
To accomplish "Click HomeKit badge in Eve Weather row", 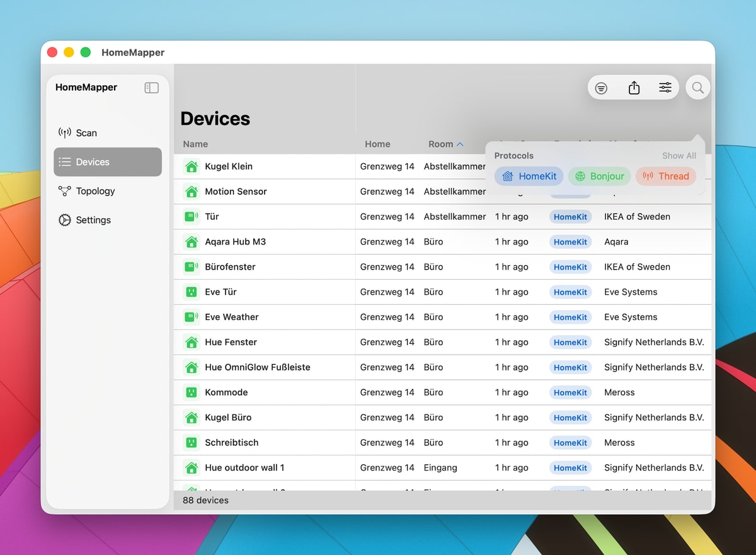I will 570,318.
